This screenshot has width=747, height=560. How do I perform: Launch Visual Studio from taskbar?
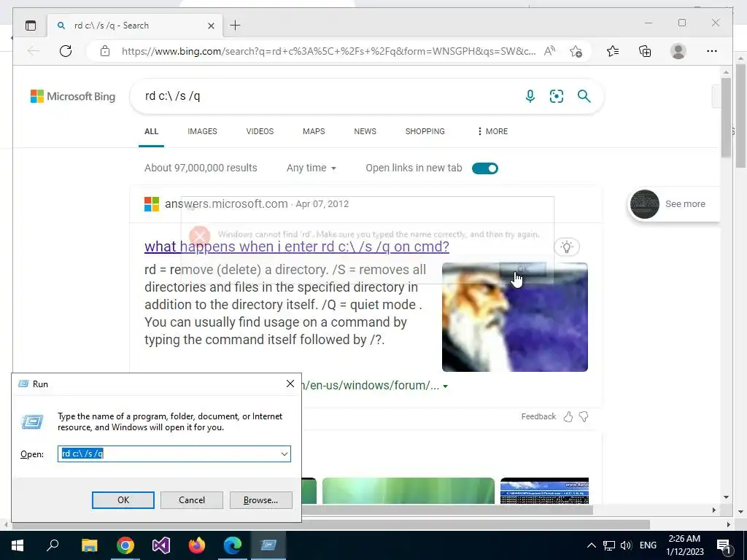(x=161, y=545)
